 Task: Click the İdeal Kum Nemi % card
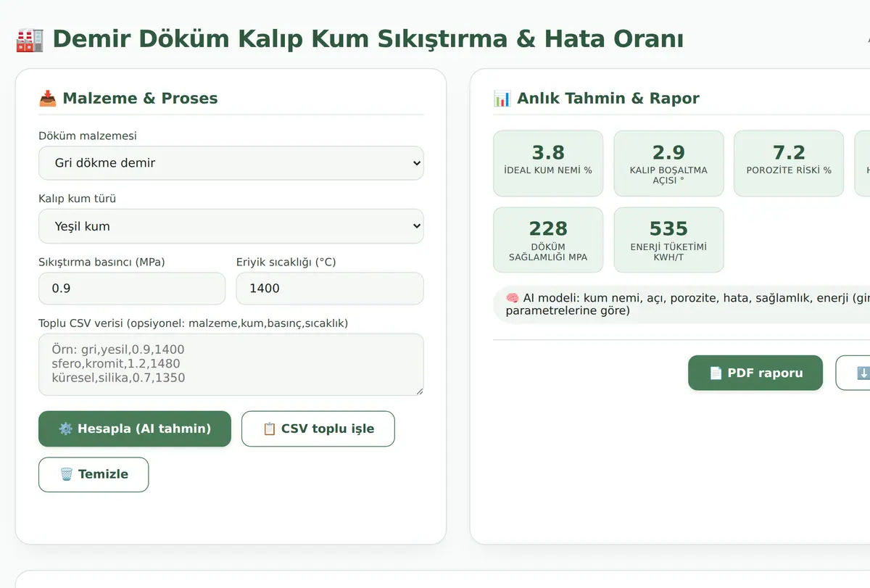tap(548, 163)
